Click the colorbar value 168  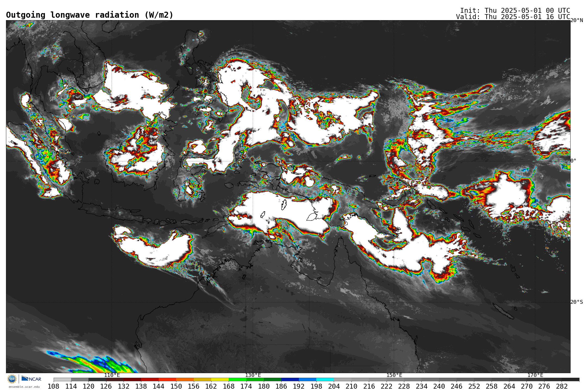click(x=229, y=386)
